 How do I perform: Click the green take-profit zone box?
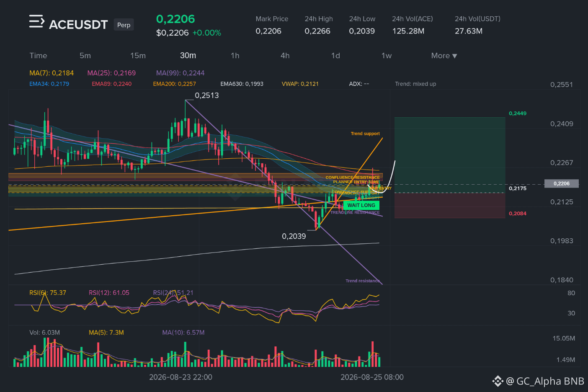pos(450,155)
